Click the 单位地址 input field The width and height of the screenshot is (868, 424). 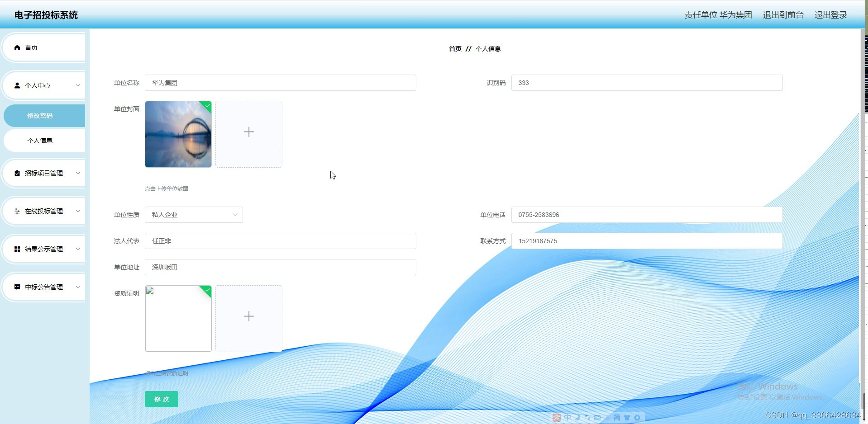coord(281,267)
